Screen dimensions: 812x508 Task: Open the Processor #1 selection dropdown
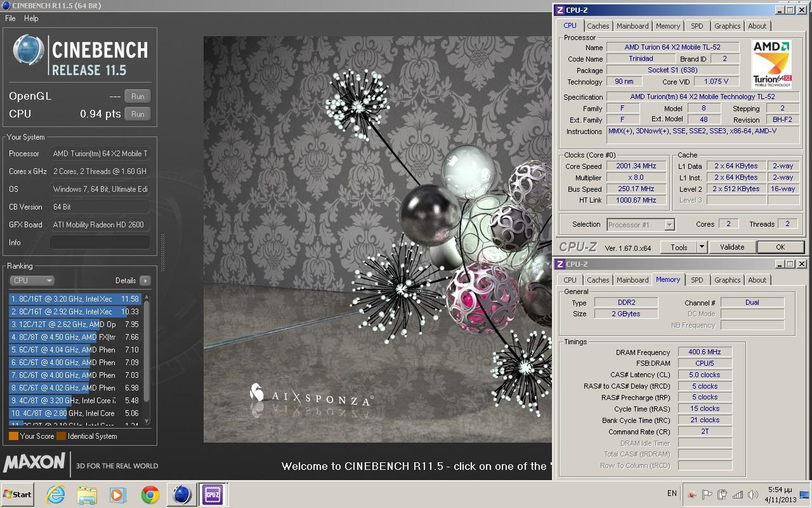tap(640, 224)
